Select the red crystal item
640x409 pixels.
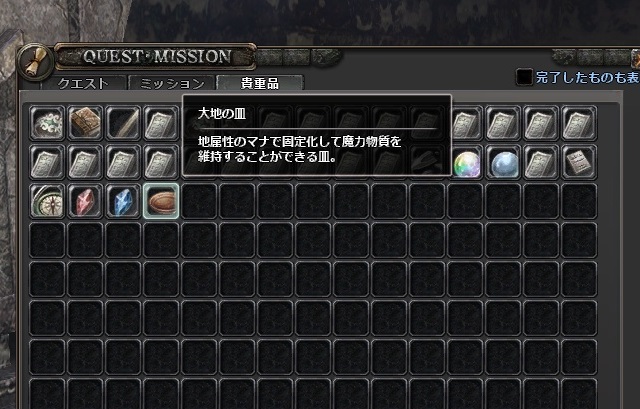coord(85,201)
